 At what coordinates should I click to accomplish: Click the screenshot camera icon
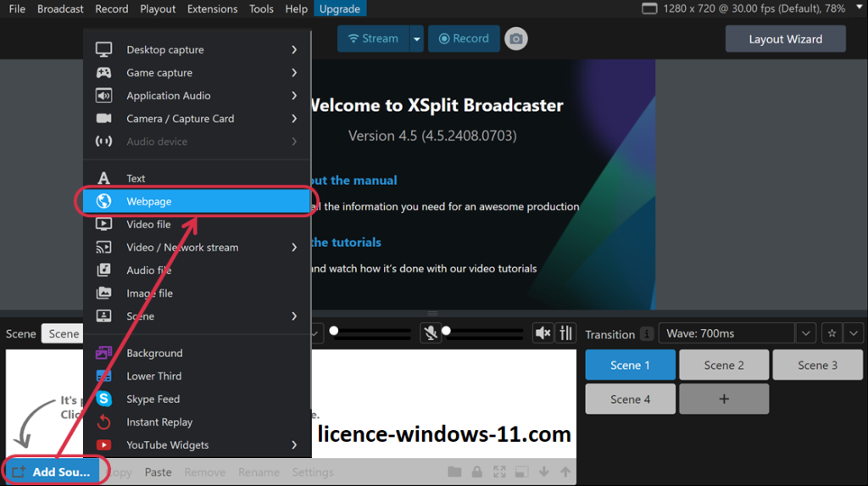point(515,38)
